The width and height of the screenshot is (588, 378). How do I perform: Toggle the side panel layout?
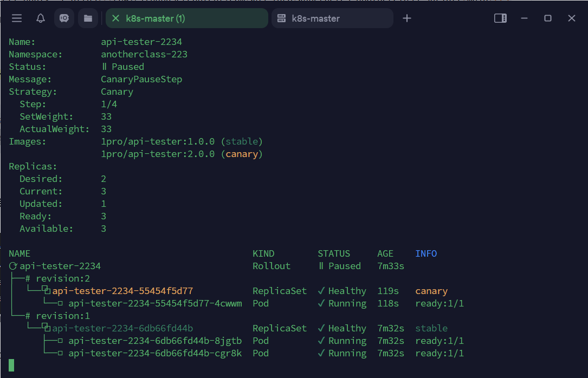[500, 18]
